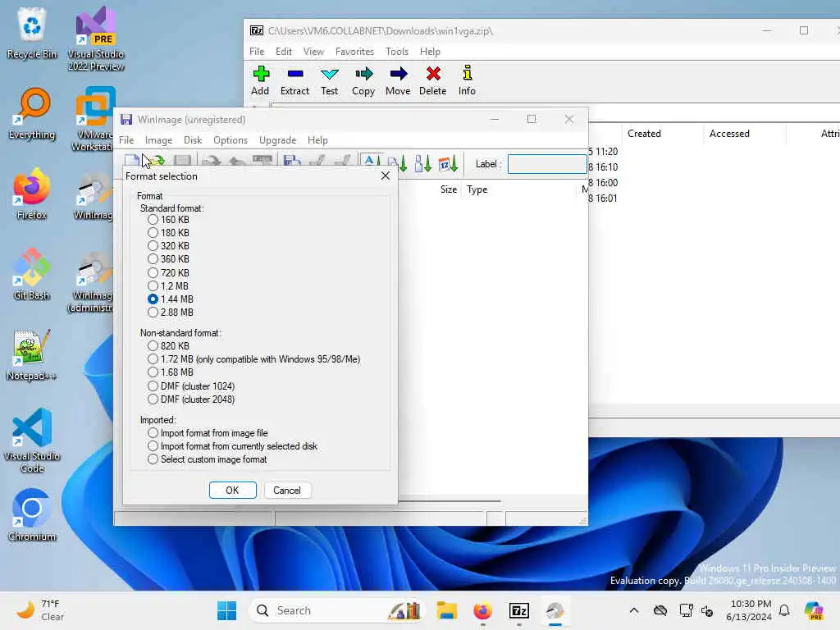Select 1.44 MB standard format
The image size is (840, 630).
(171, 299)
